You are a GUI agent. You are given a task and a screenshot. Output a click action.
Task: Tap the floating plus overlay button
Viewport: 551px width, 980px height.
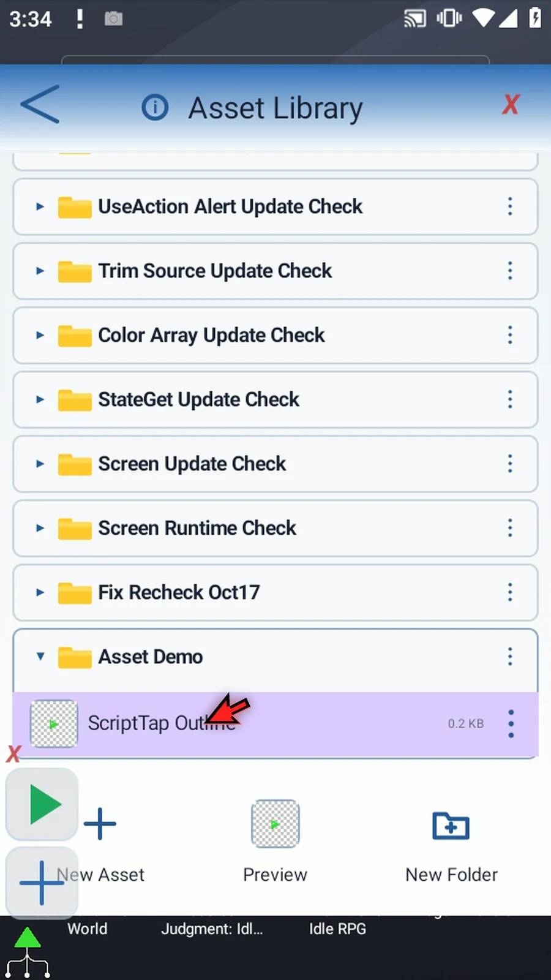coord(42,883)
